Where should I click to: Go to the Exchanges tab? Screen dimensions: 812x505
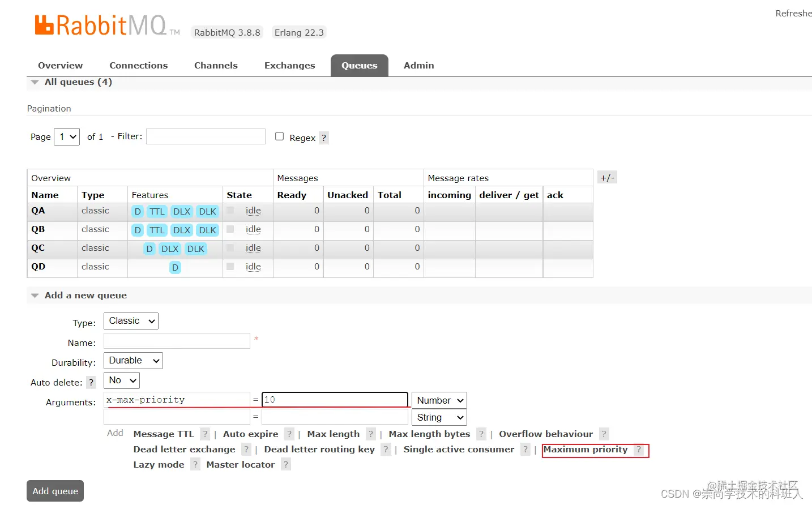tap(290, 66)
